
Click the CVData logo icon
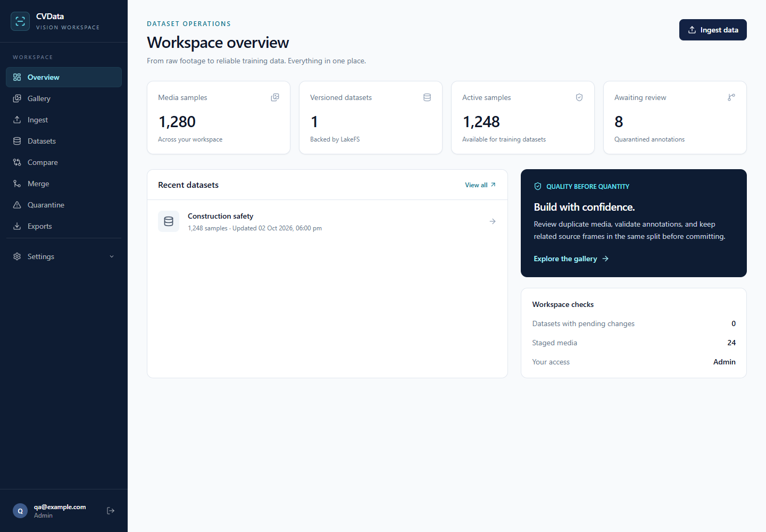coord(20,21)
